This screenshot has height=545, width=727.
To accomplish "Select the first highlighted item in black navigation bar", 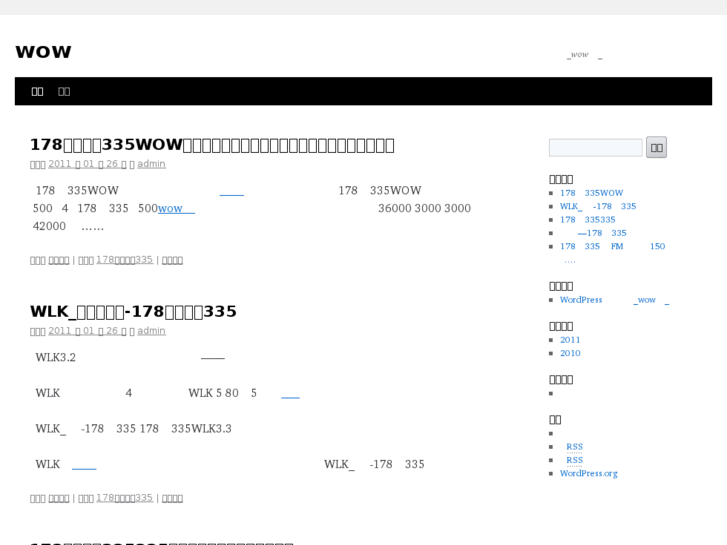I will point(37,91).
